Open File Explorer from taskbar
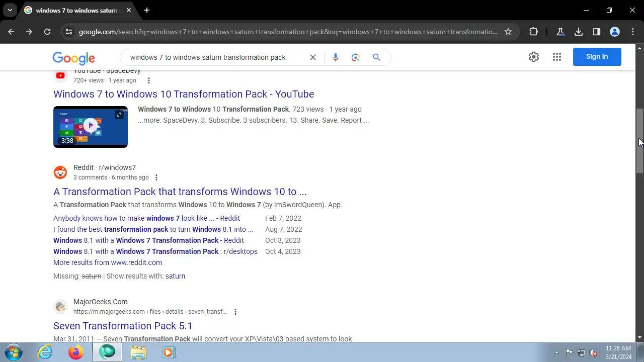 (x=138, y=352)
